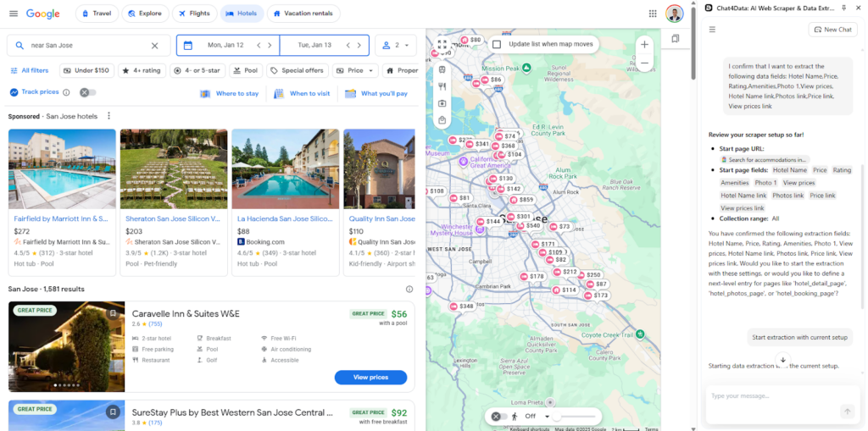Toggle the Track prices switch
This screenshot has width=868, height=431.
[87, 92]
